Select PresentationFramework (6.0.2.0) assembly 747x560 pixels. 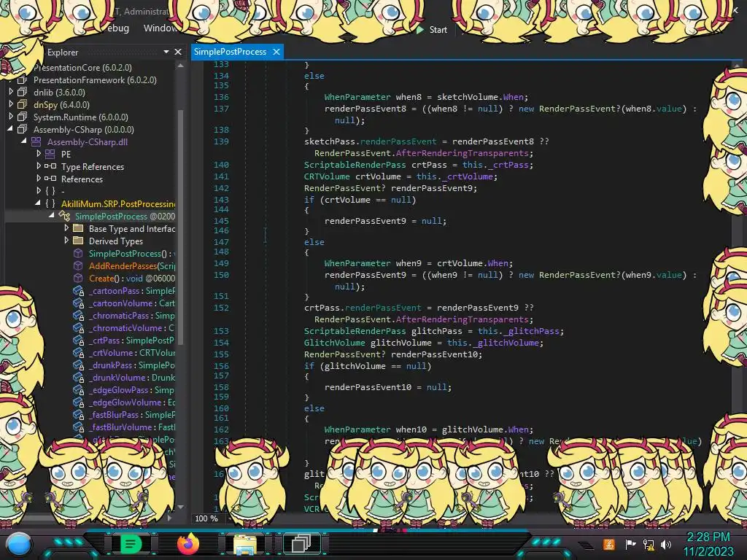tap(95, 80)
